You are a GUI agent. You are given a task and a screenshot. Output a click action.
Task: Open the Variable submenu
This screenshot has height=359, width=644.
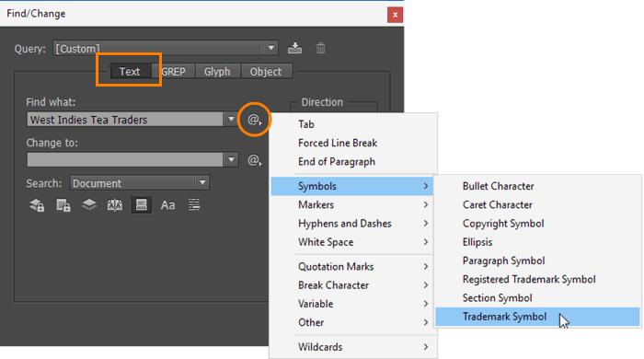(x=353, y=304)
